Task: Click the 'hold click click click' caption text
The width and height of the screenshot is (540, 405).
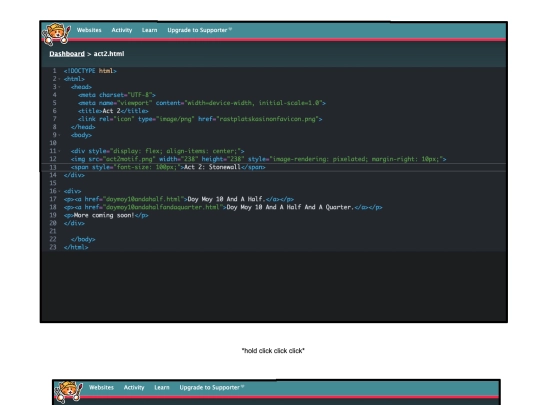Action: coord(273,351)
